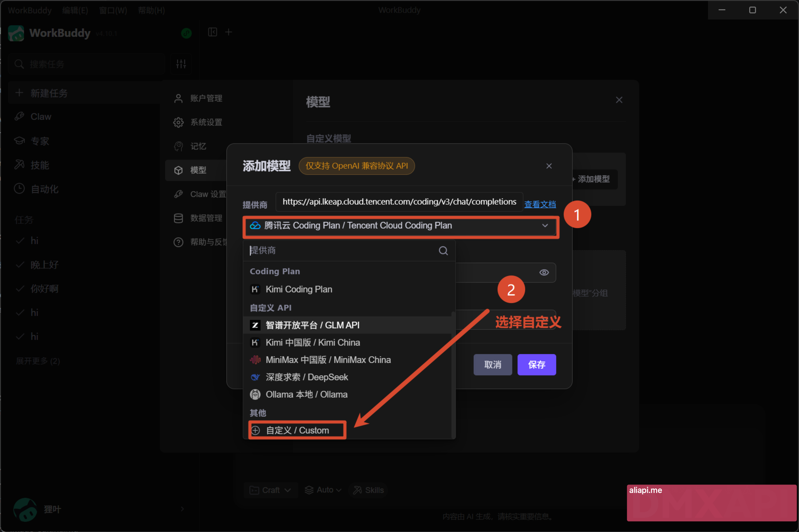Image resolution: width=799 pixels, height=532 pixels.
Task: Open the 查看文档 link
Action: coord(540,204)
